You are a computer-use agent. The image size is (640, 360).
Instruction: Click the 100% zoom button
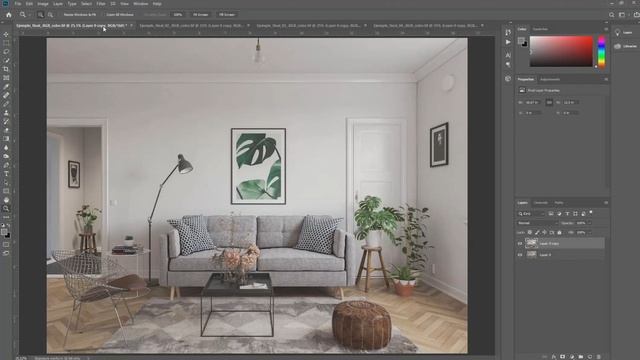[178, 15]
